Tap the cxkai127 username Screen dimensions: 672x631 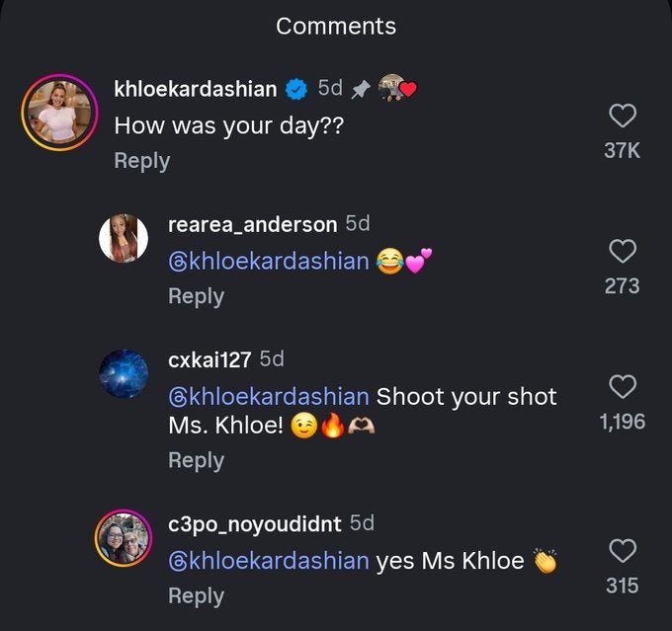(210, 359)
